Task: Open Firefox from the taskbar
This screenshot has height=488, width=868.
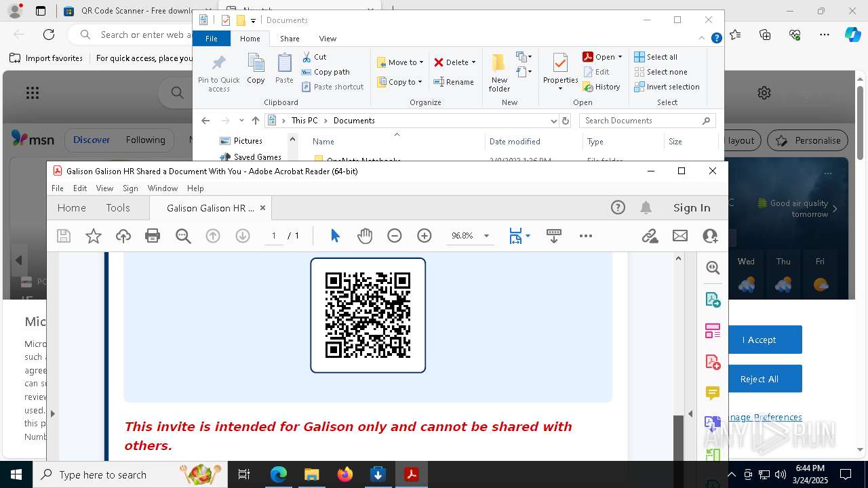Action: [344, 474]
